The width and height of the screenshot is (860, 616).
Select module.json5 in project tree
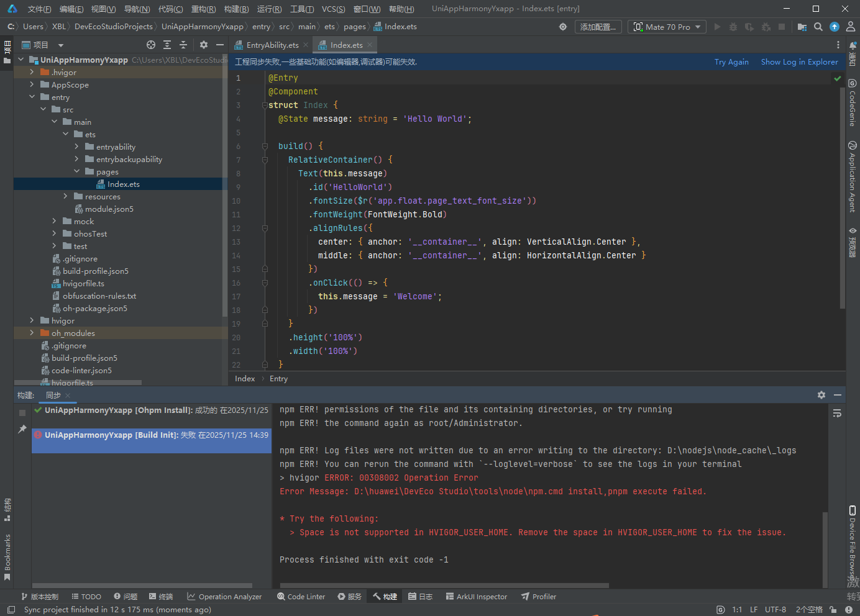coord(109,209)
